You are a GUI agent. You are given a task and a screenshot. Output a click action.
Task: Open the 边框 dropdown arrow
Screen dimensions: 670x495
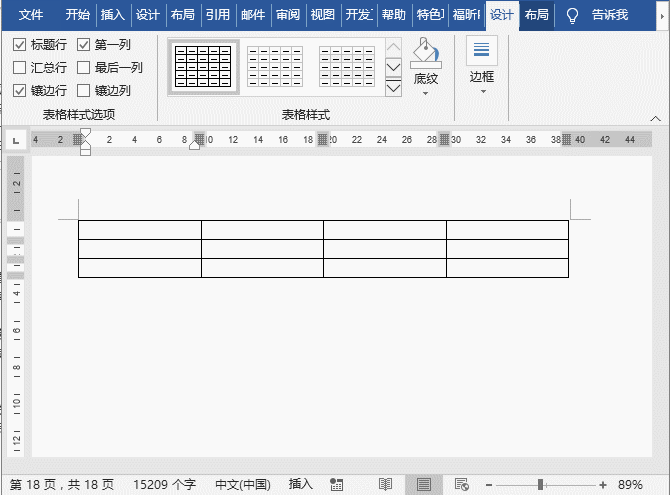tap(483, 91)
